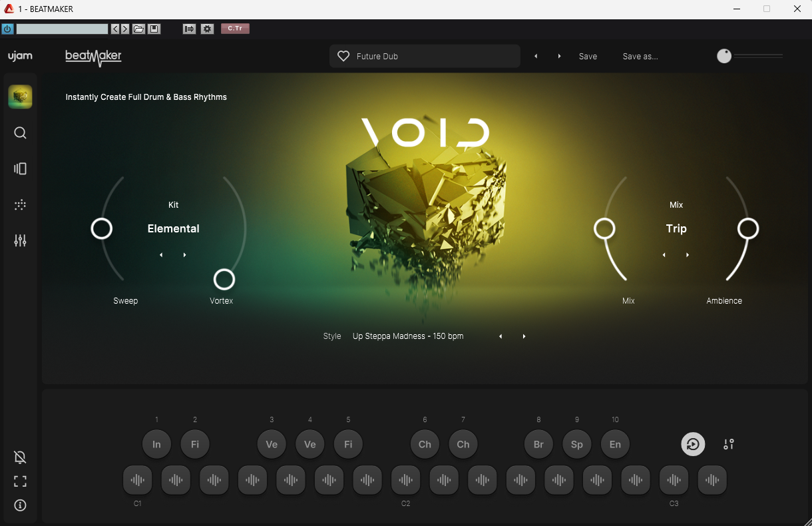Save preset with floppy disk icon

click(154, 29)
